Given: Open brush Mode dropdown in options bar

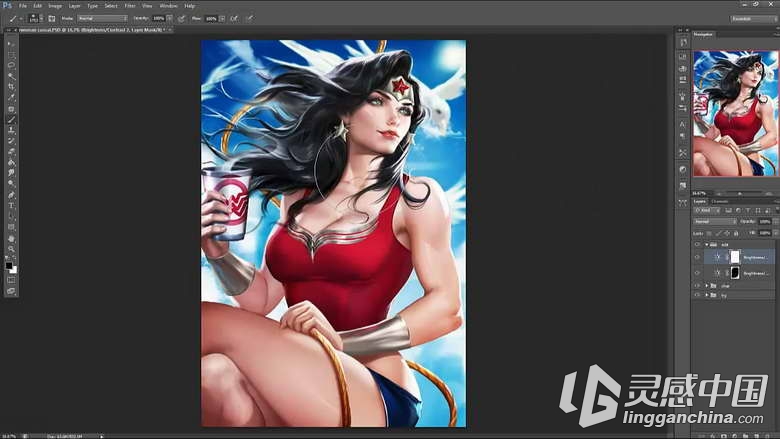Looking at the screenshot, I should [x=102, y=18].
